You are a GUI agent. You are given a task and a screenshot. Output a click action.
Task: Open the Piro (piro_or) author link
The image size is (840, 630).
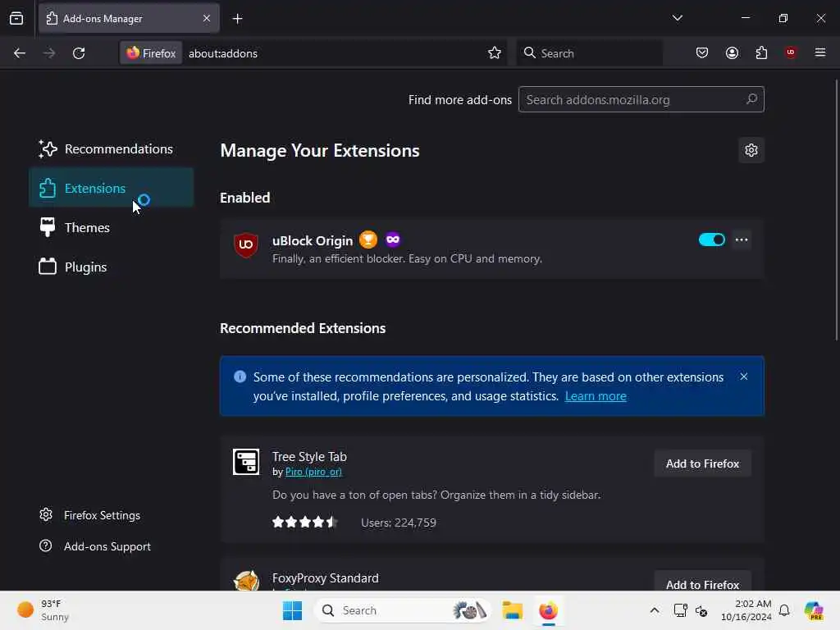[313, 472]
